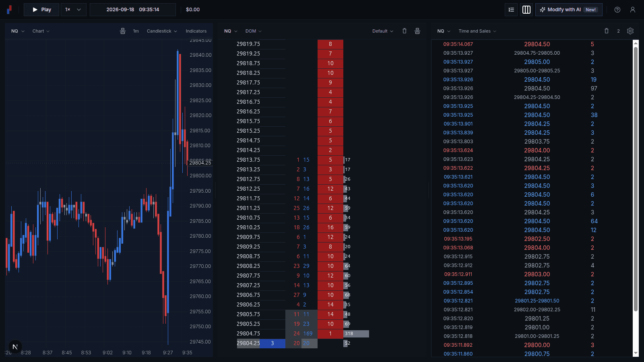This screenshot has height=362, width=644.
Task: Open the DOM panel type dropdown
Action: (254, 31)
